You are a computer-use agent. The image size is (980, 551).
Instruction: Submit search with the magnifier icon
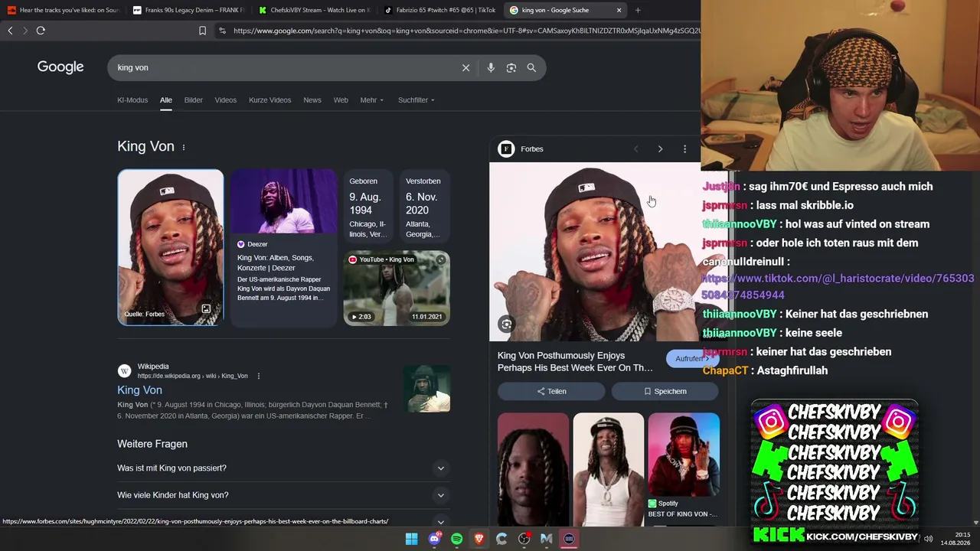coord(531,67)
